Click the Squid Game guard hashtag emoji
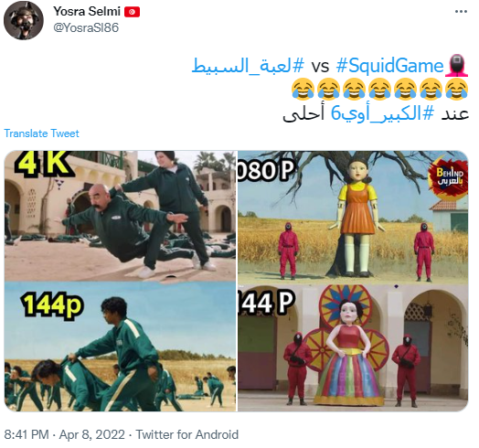The image size is (479, 448). 456,66
